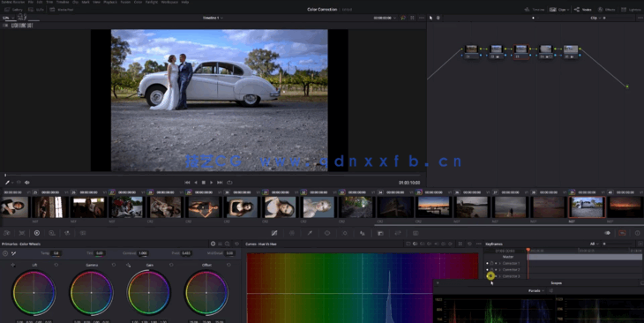
Task: Open the RGB Mixer palette
Action: tap(67, 233)
